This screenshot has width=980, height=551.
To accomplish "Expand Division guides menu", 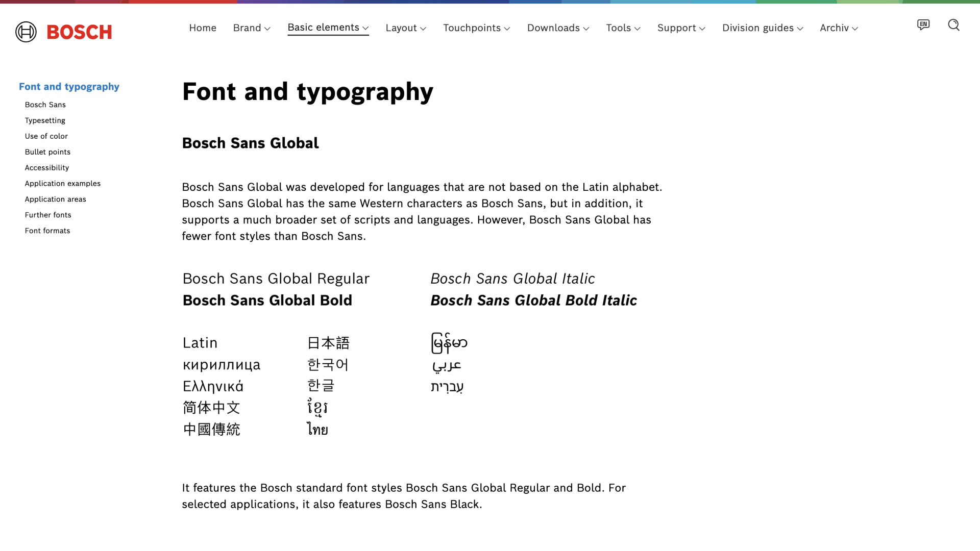I will 763,28.
